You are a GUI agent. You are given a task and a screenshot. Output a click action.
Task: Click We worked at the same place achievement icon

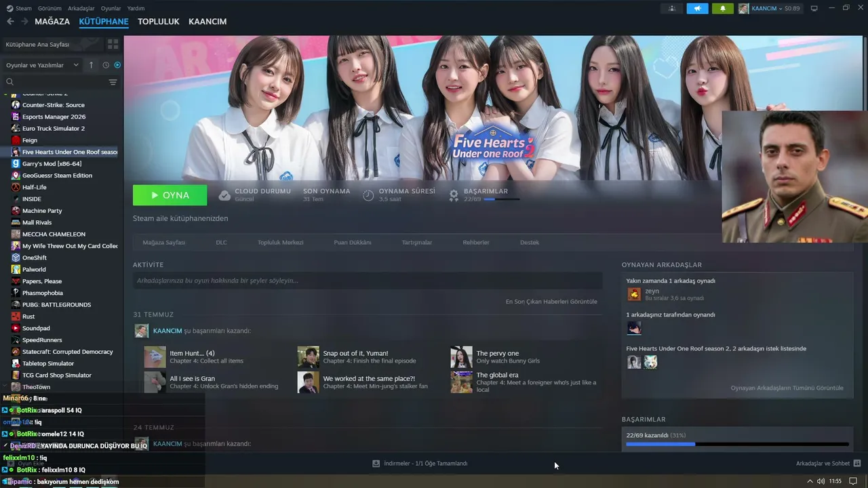point(308,382)
